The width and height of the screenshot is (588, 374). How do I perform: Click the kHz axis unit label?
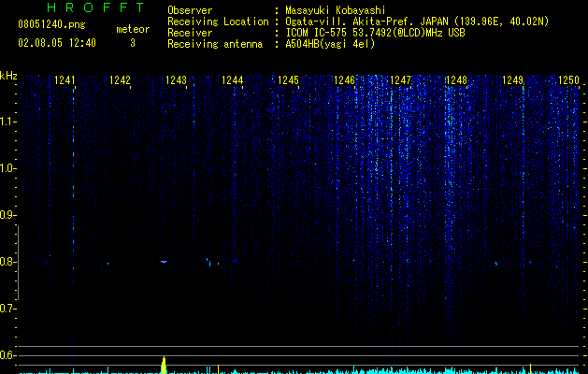pyautogui.click(x=8, y=76)
